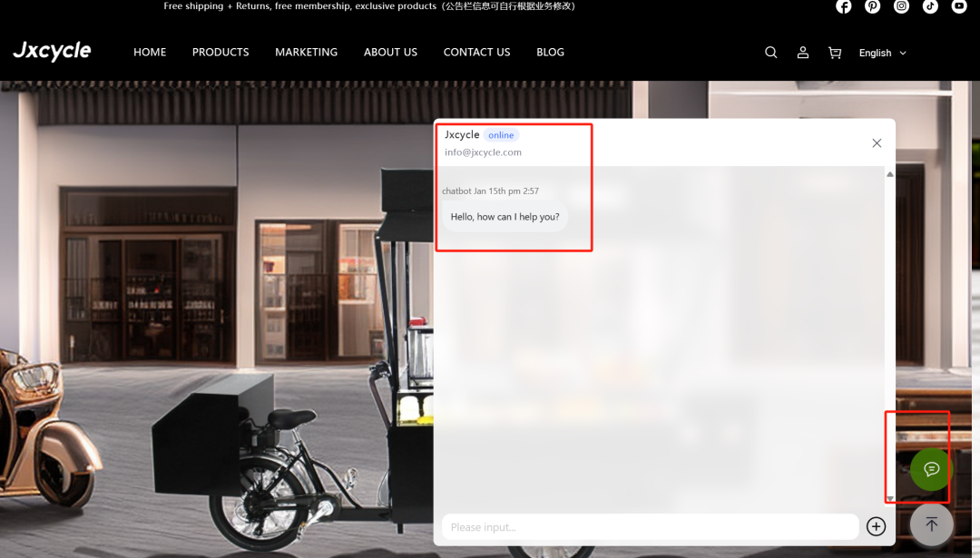Open the Instagram social link
Image resolution: width=980 pixels, height=558 pixels.
click(901, 6)
